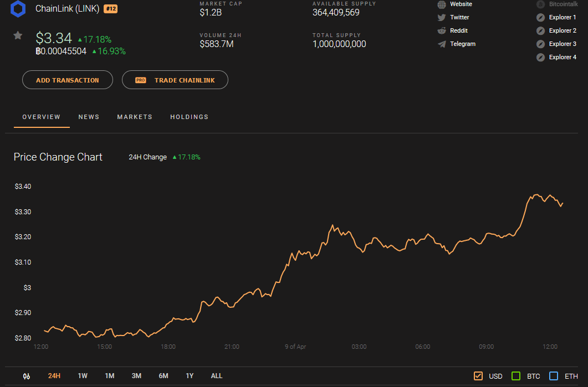Select the 1Y chart range
The width and height of the screenshot is (588, 387).
click(190, 376)
